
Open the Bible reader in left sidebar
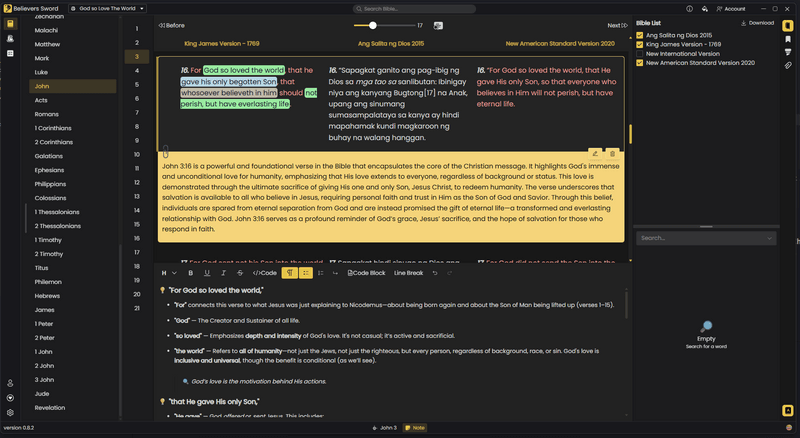pyautogui.click(x=10, y=23)
